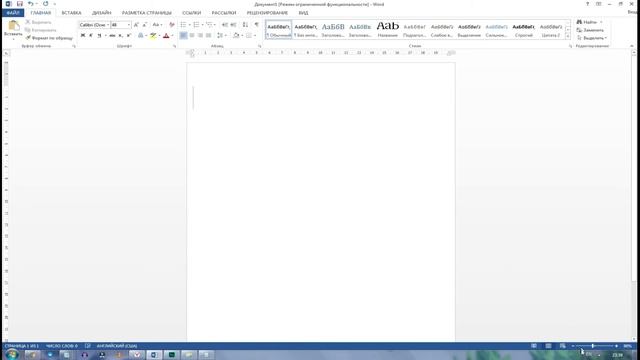Apply the Название title style

[387, 29]
